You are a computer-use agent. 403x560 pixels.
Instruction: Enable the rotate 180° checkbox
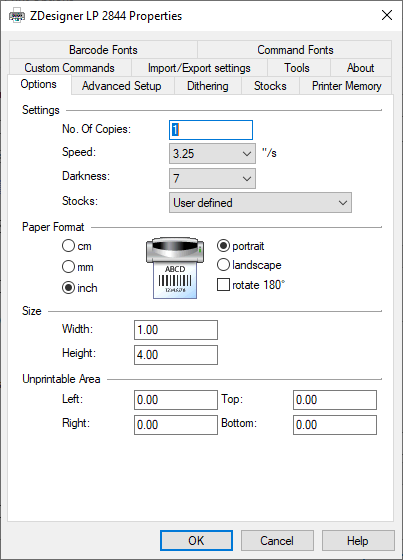point(223,285)
